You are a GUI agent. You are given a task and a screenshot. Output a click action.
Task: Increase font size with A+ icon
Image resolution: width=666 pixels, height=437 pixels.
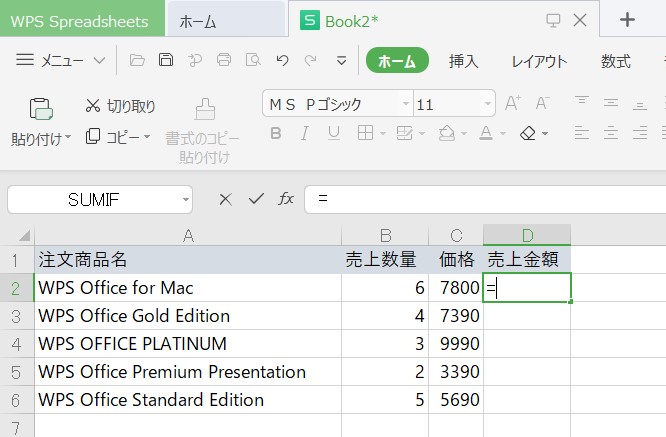click(x=513, y=103)
